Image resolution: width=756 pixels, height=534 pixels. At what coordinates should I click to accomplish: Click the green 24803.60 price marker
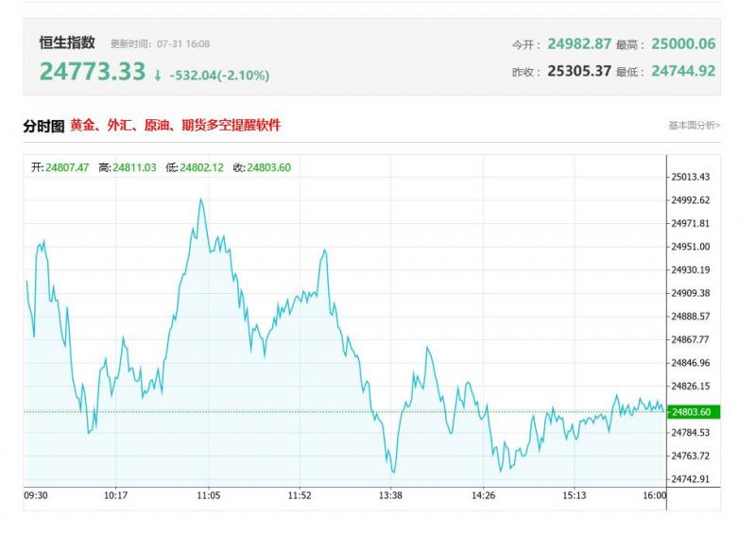coord(694,412)
